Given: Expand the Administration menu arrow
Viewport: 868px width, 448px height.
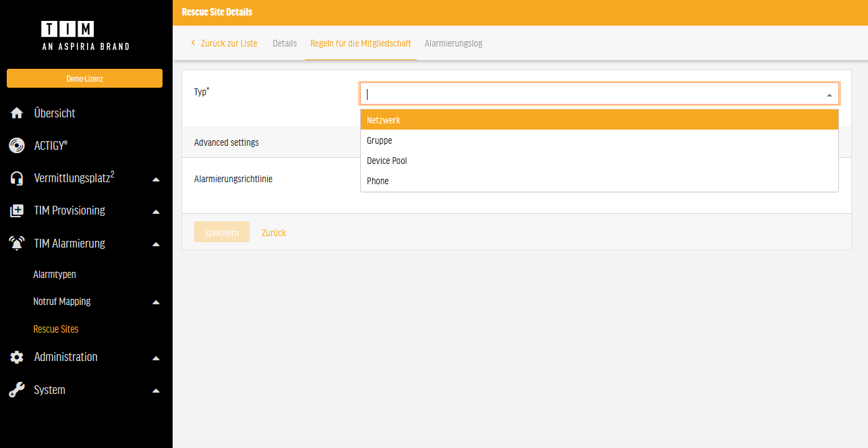Looking at the screenshot, I should [x=156, y=358].
